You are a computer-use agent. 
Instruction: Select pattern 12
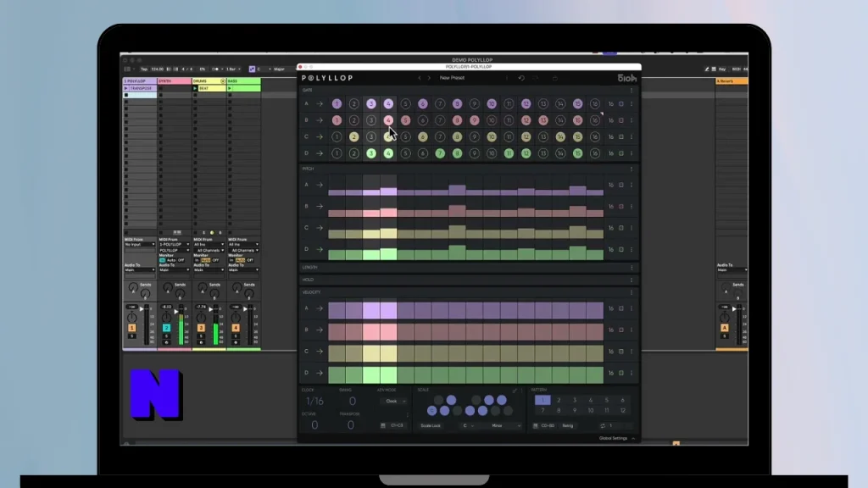tap(622, 411)
